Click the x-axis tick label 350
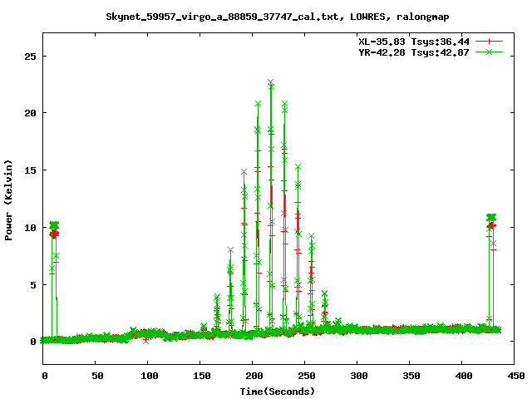532x399 pixels. click(x=411, y=376)
